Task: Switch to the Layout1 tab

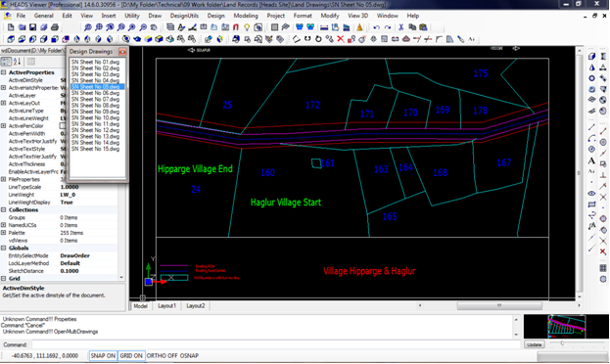Action: [x=166, y=306]
